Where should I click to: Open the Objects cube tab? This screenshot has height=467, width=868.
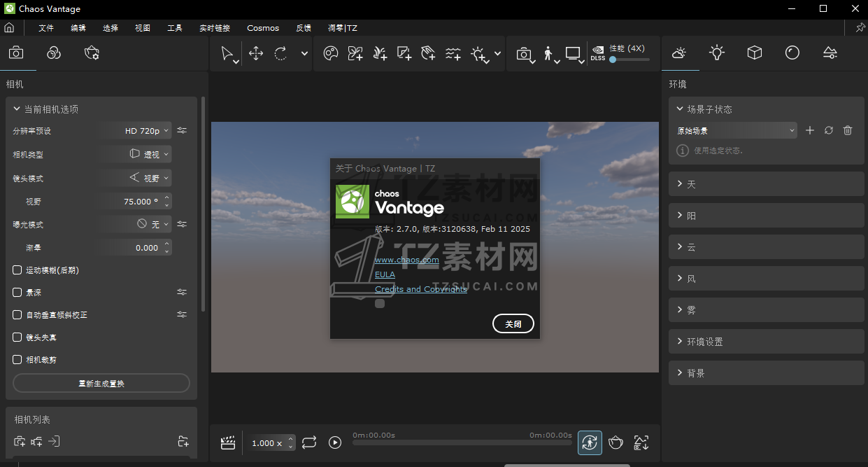point(754,53)
